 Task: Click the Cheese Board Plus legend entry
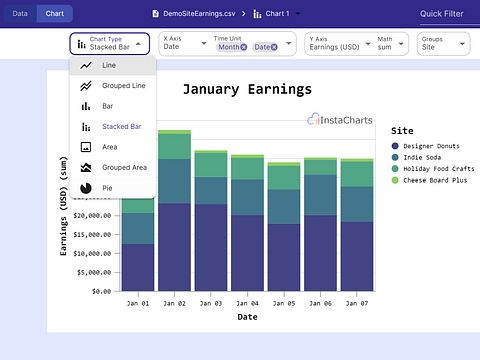point(429,180)
